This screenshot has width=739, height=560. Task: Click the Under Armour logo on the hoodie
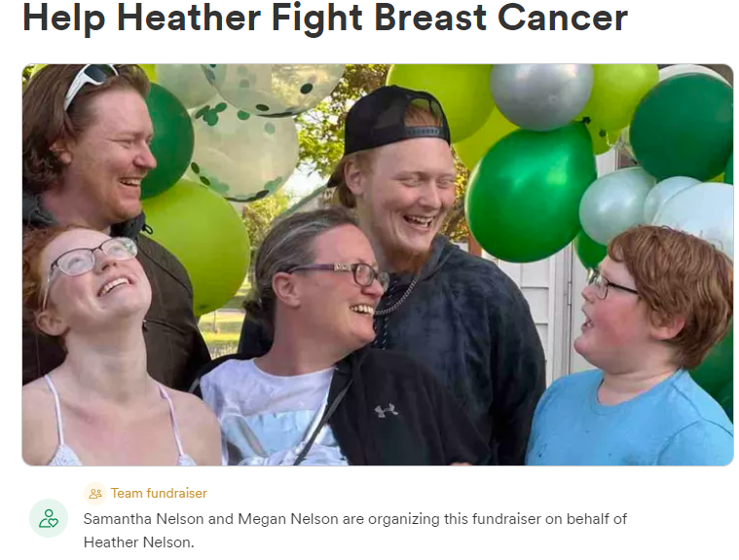[386, 410]
